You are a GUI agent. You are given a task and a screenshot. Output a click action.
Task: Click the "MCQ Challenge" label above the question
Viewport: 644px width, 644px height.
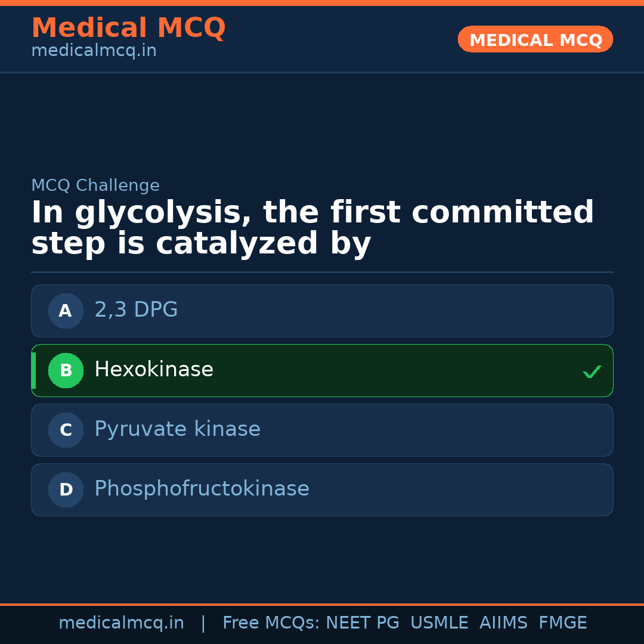pyautogui.click(x=95, y=185)
